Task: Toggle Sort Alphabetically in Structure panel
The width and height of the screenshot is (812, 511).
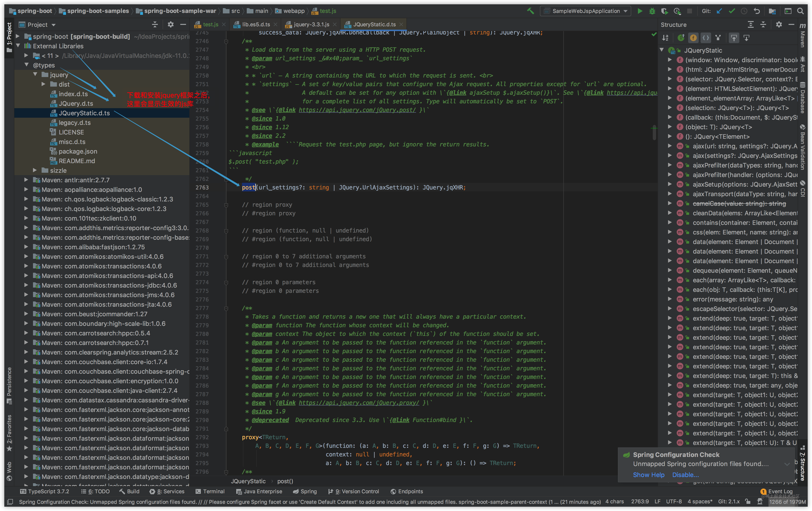Action: tap(665, 38)
